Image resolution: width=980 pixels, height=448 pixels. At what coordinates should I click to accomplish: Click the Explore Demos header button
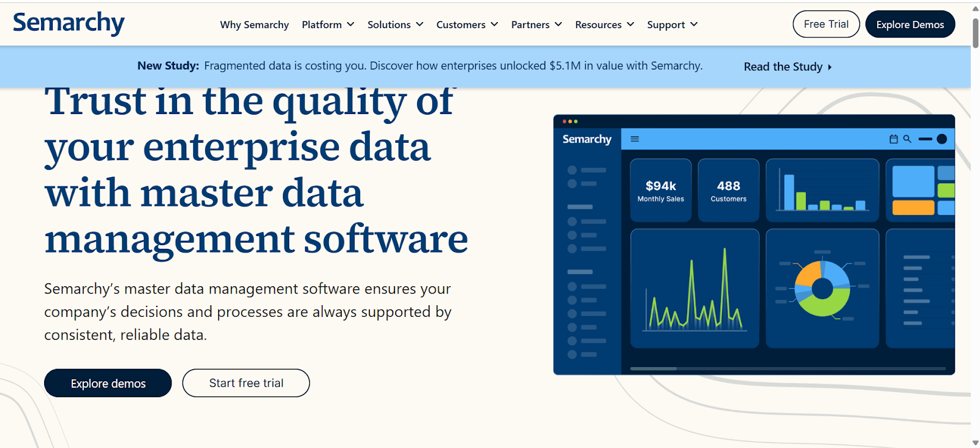[910, 24]
